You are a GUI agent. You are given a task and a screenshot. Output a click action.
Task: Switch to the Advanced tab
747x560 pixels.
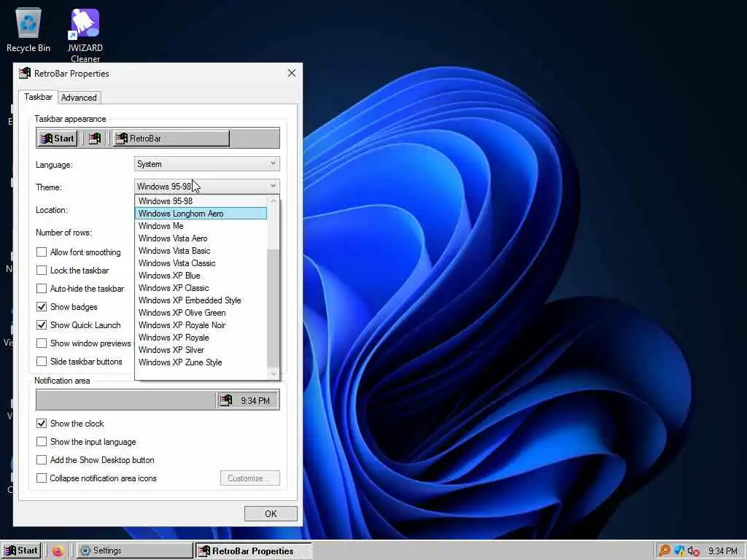coord(79,98)
